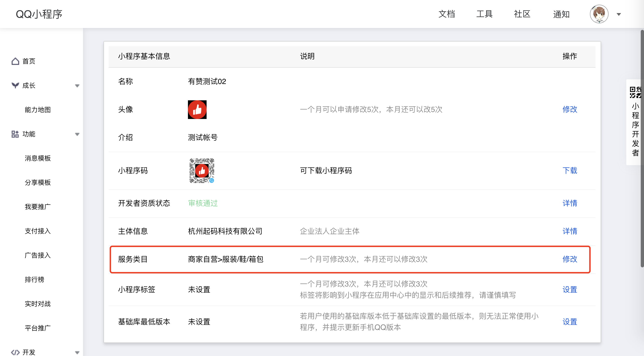Click 下载 for the 小程序码
Image resolution: width=644 pixels, height=356 pixels.
[570, 171]
